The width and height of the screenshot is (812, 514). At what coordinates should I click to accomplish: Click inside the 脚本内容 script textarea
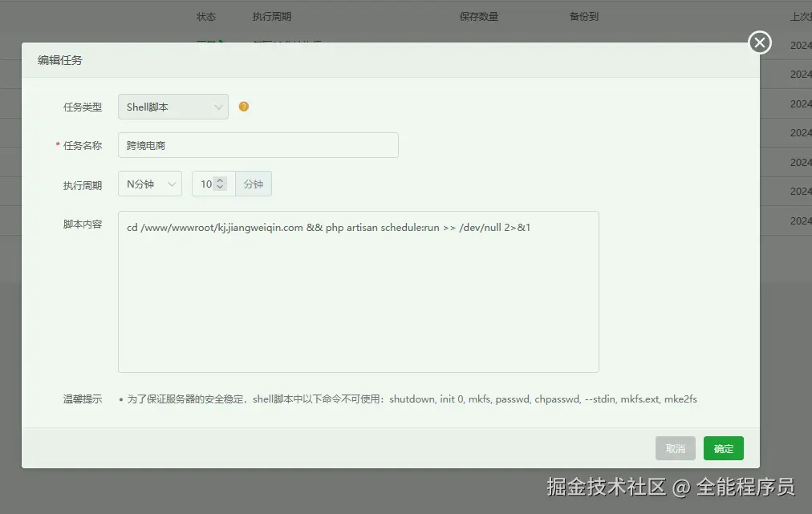point(359,291)
